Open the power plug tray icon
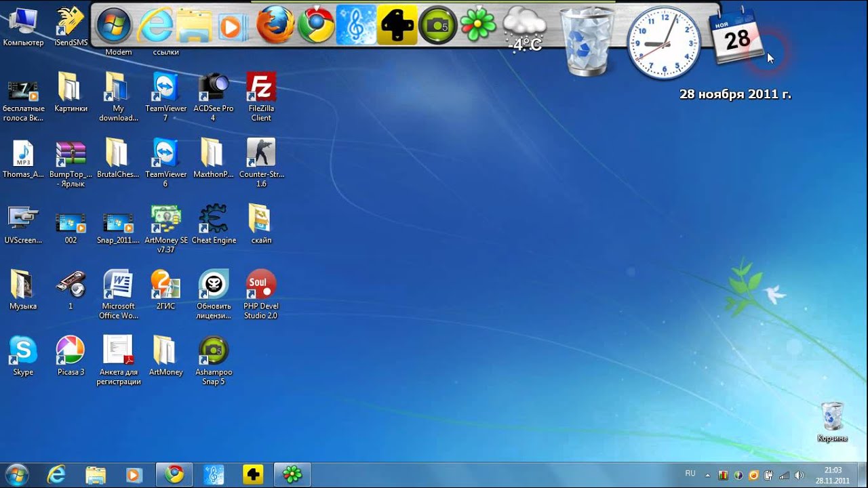The image size is (868, 488). point(769,475)
